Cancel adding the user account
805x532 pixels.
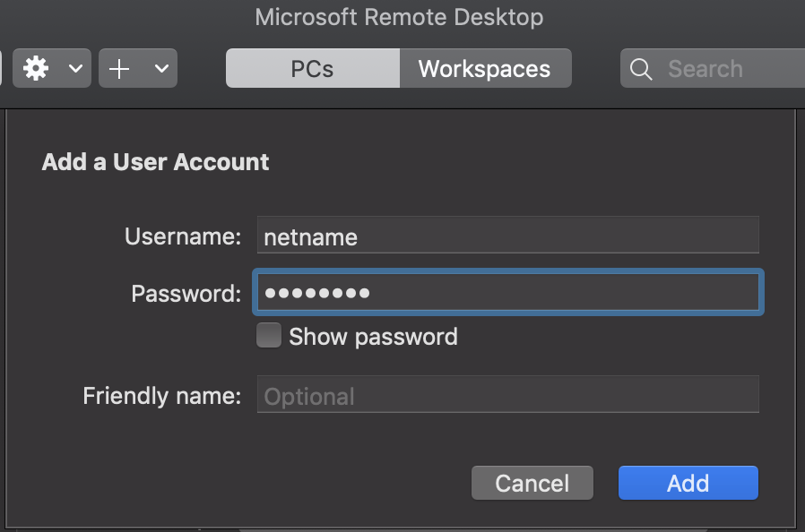tap(532, 483)
